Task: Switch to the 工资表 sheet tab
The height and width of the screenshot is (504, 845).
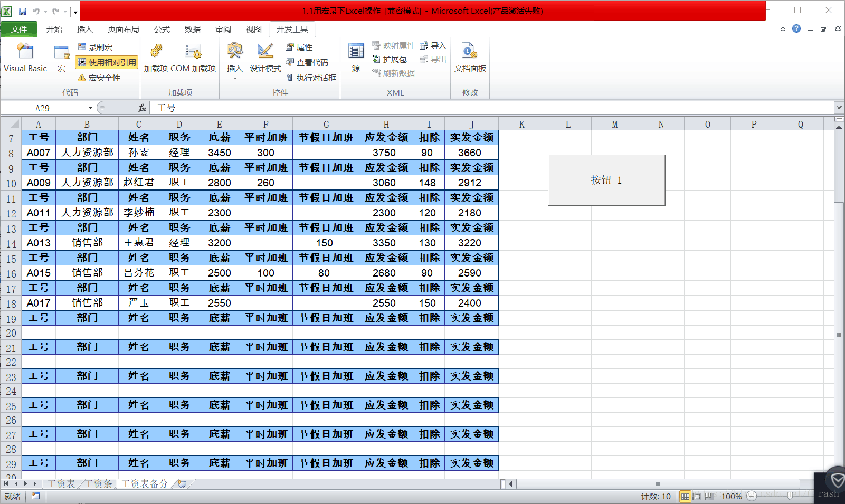Action: coord(61,483)
